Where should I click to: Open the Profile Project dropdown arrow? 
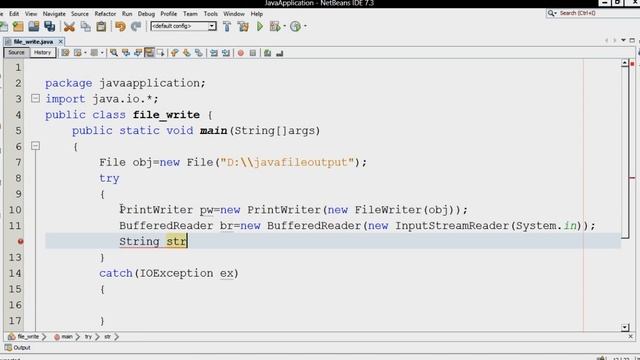[x=305, y=27]
